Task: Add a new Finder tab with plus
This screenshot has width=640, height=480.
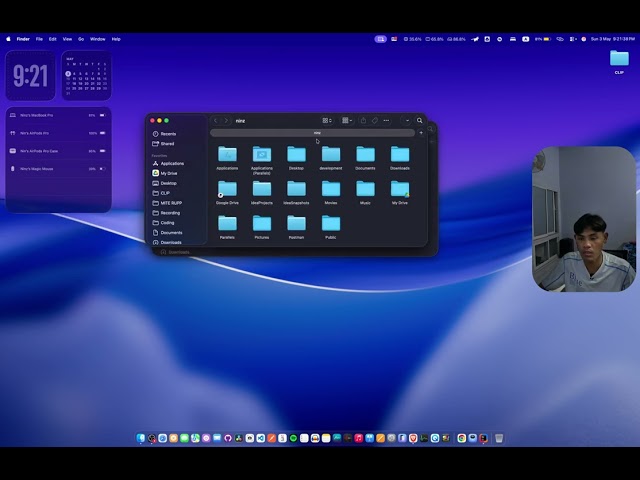Action: click(x=421, y=133)
